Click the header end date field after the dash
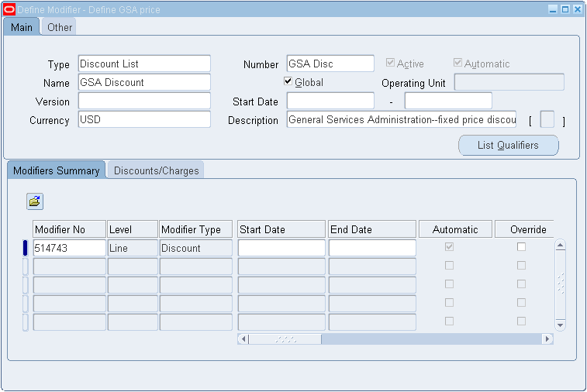587x392 pixels. [x=448, y=101]
